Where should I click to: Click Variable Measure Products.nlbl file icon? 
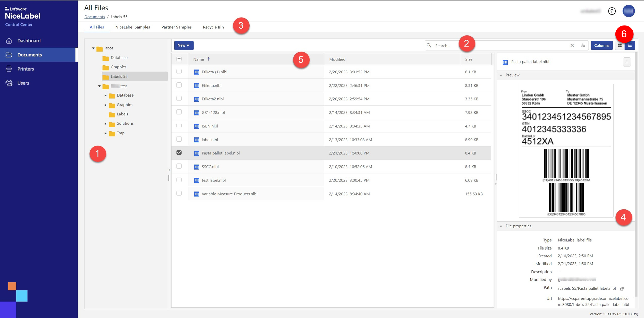tap(197, 194)
